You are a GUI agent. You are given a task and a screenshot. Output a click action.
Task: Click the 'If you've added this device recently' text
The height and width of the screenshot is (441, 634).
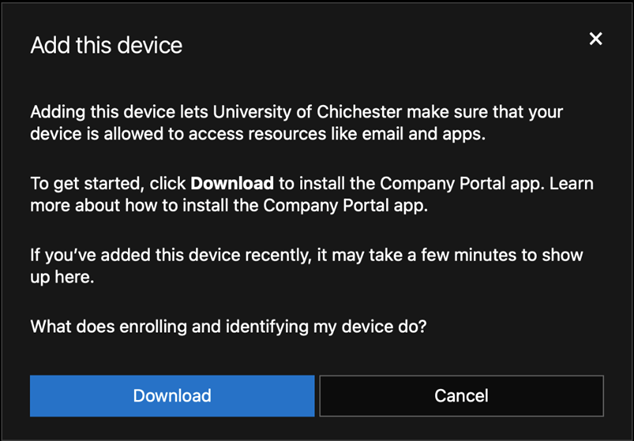pos(306,266)
